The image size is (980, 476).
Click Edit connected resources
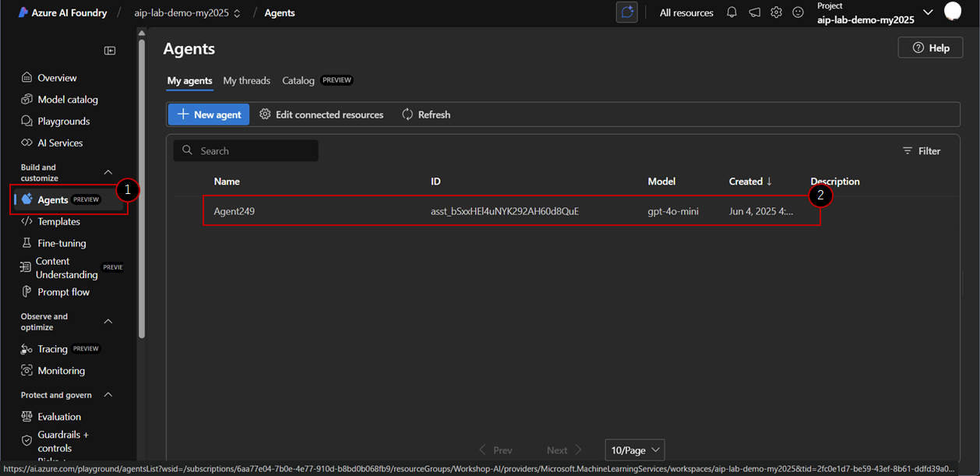click(321, 115)
